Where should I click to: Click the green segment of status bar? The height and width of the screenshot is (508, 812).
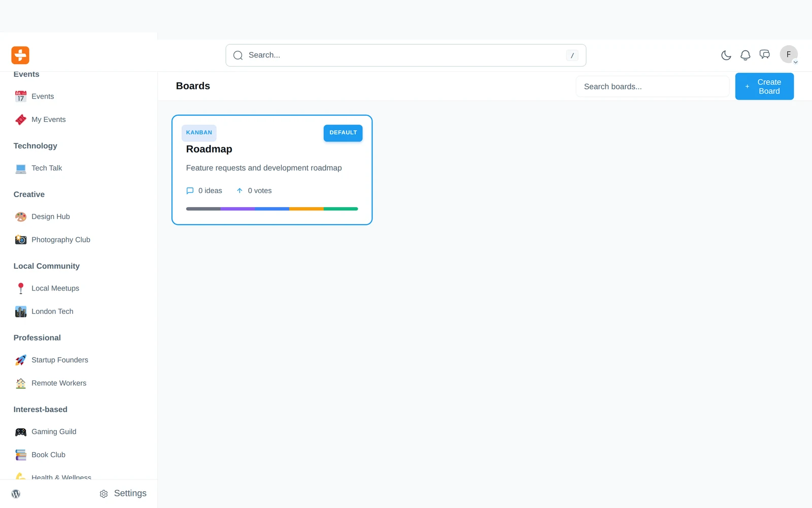pos(341,209)
